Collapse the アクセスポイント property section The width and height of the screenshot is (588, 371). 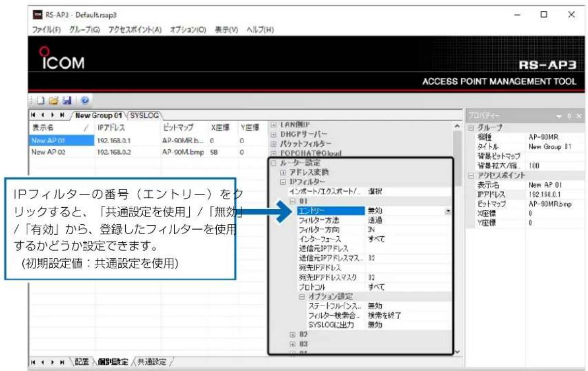(x=471, y=175)
